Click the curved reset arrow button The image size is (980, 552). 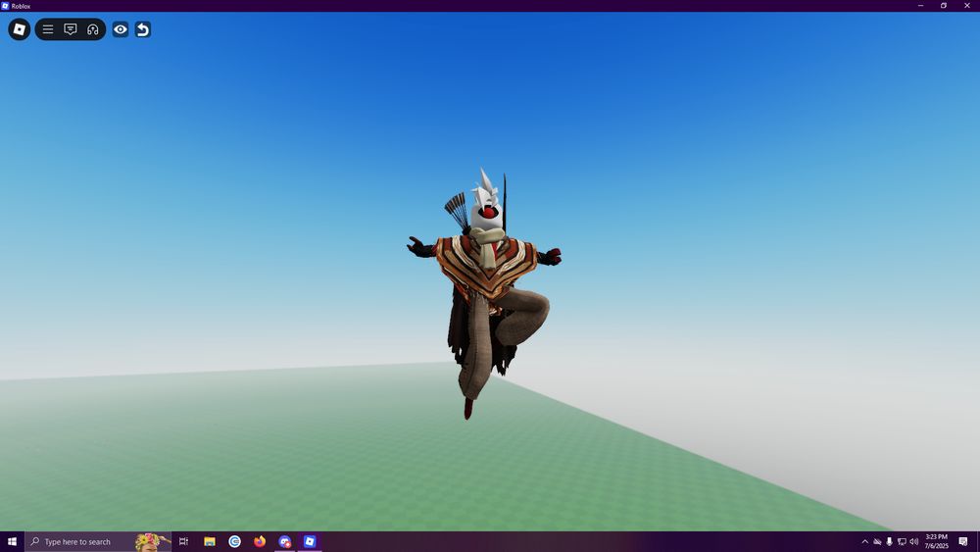pos(143,29)
